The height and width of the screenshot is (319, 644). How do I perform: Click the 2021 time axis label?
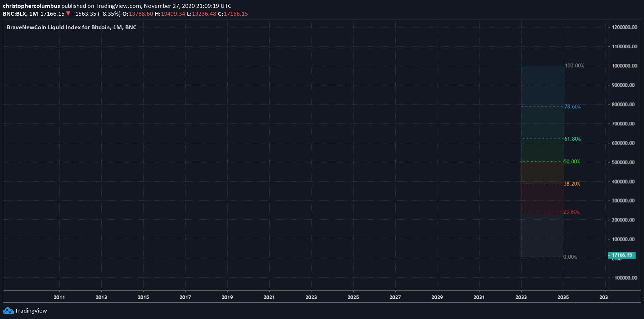pyautogui.click(x=269, y=297)
